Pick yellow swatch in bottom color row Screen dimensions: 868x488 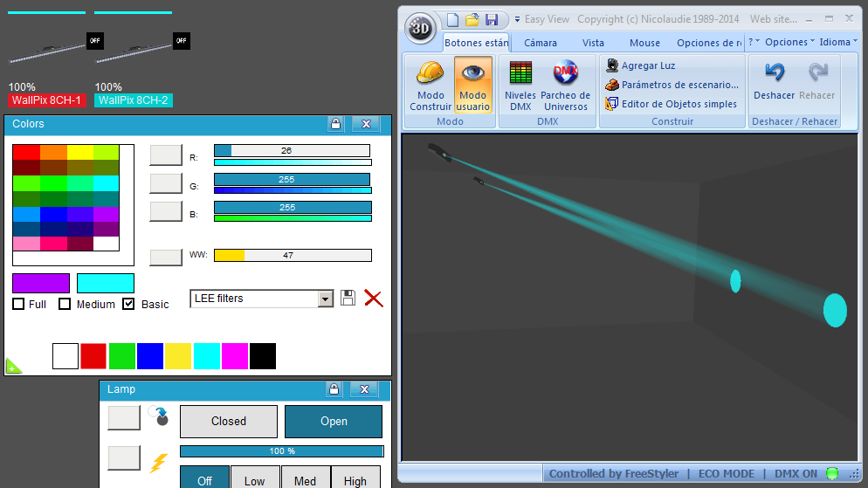coord(178,356)
